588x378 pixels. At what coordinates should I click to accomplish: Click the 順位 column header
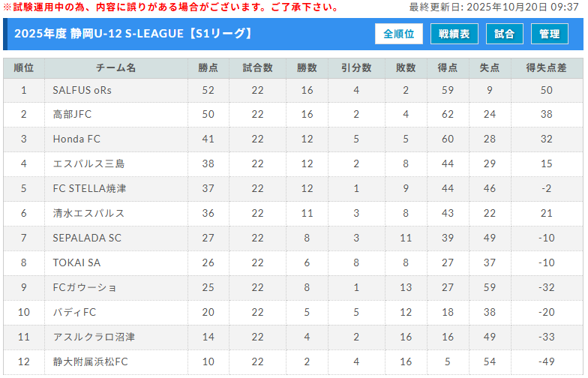click(24, 68)
